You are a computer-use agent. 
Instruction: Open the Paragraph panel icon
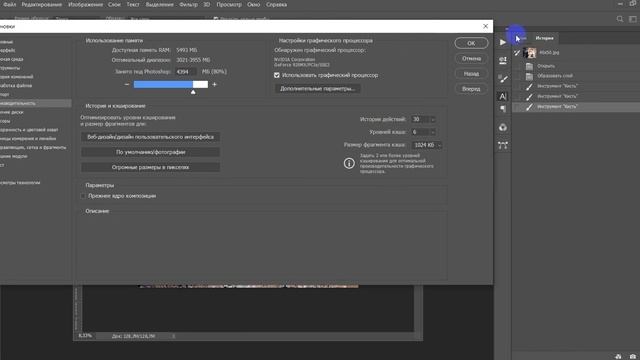pos(503,109)
